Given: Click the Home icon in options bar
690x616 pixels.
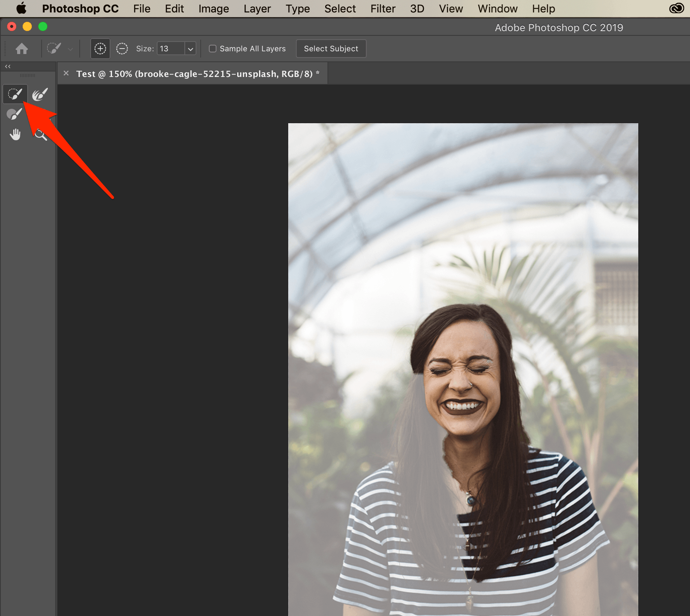Looking at the screenshot, I should [x=22, y=49].
